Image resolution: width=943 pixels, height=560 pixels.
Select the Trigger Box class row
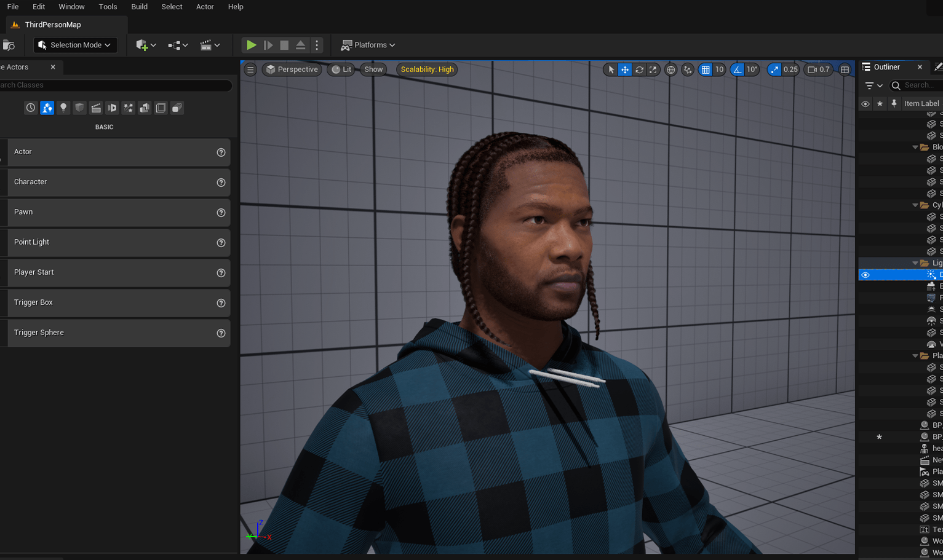(115, 302)
